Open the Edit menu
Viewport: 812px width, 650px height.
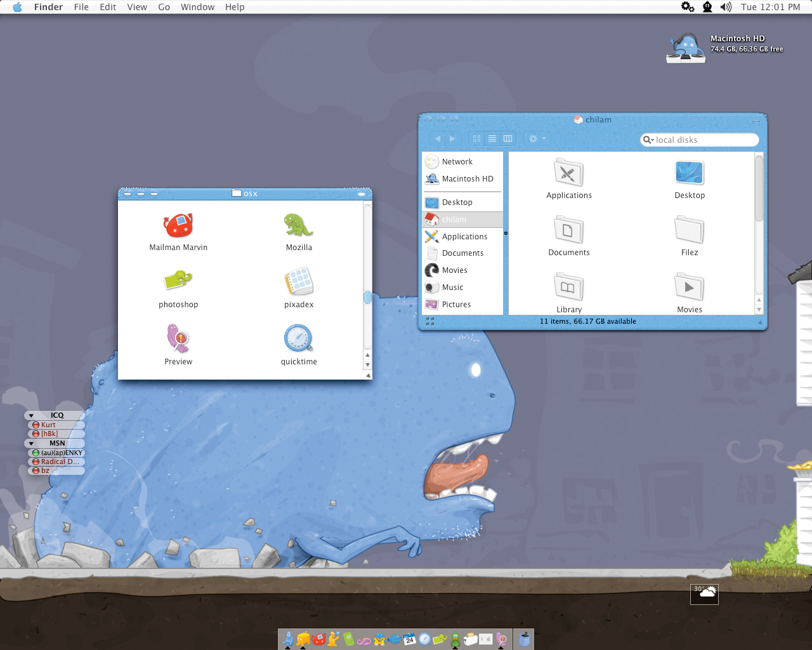coord(108,7)
